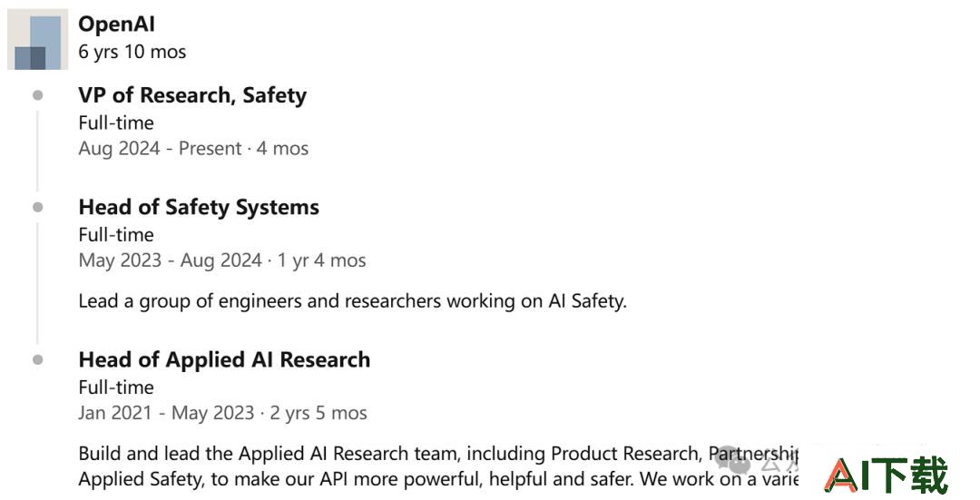The image size is (980, 500).
Task: Click the Head of Safety Systems title
Action: point(199,207)
